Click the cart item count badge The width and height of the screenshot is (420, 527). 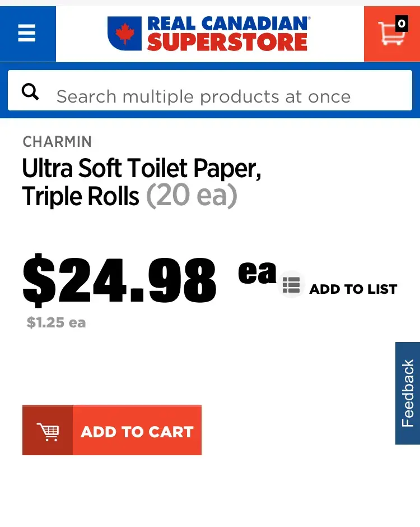402,24
